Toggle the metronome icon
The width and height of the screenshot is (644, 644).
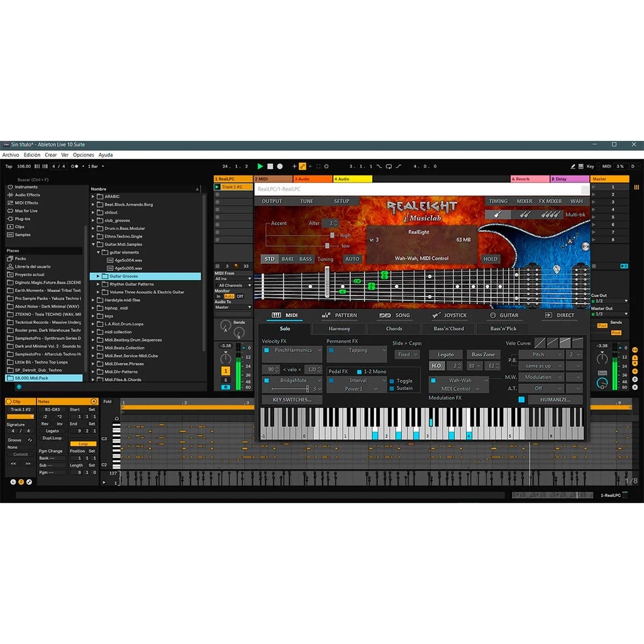[x=74, y=166]
